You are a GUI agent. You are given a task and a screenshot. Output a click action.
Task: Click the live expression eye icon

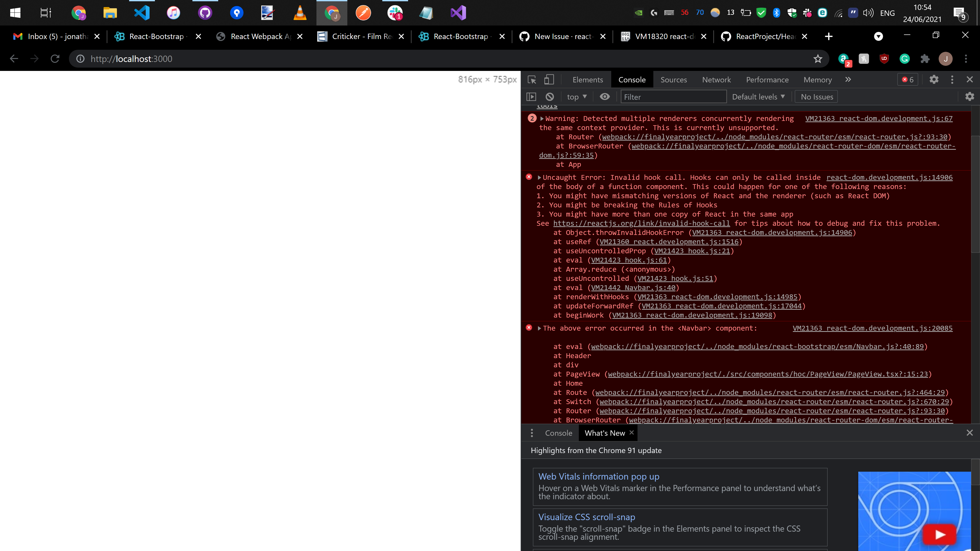(605, 97)
